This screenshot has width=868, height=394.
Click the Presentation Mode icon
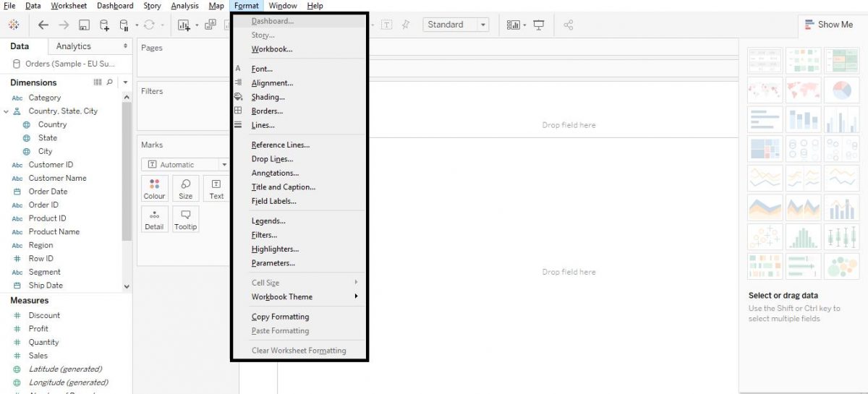[x=539, y=25]
